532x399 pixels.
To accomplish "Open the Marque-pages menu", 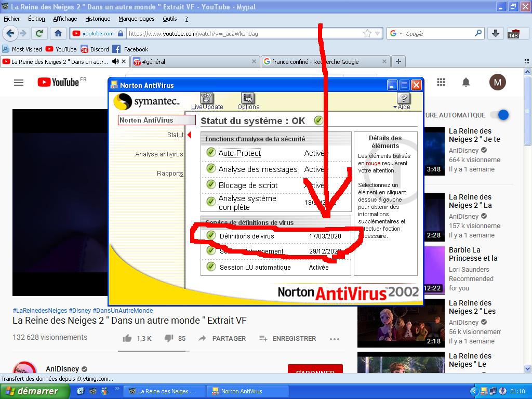I will point(137,19).
